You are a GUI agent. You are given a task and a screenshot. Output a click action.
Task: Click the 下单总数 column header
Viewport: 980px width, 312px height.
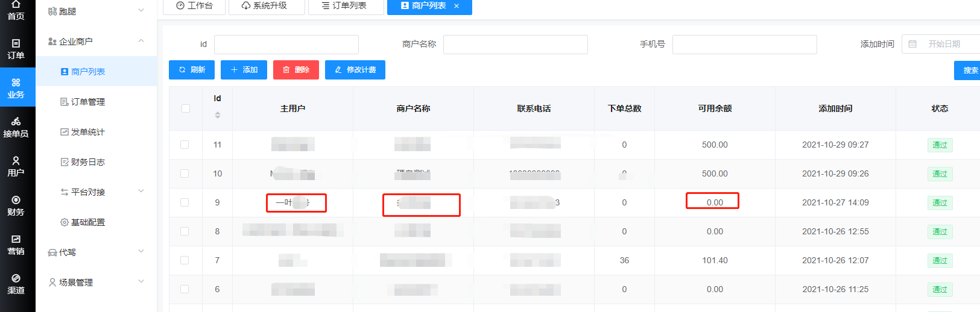click(624, 108)
